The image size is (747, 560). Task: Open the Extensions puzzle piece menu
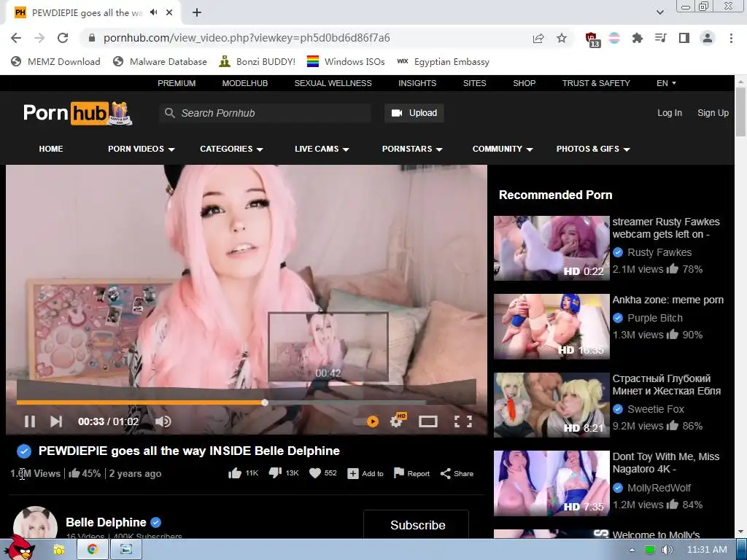(x=637, y=38)
